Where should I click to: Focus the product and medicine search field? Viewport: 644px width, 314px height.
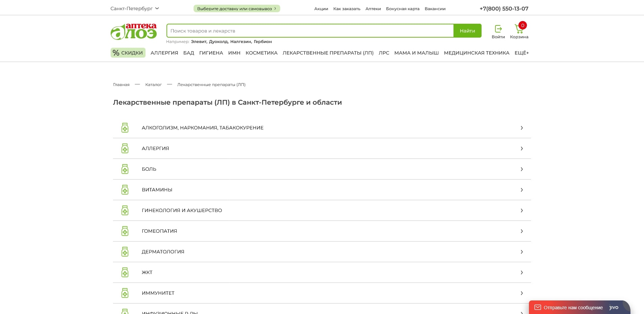[310, 31]
